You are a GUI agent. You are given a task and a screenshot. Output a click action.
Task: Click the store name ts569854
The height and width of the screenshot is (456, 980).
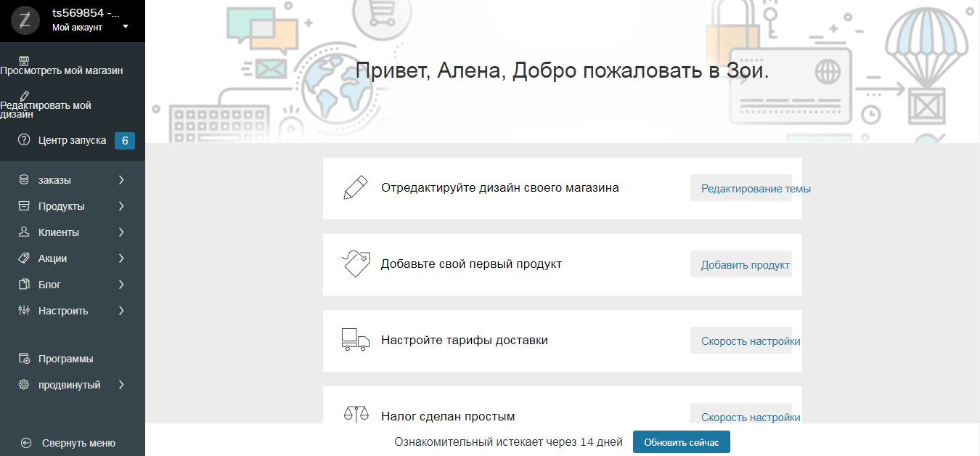tap(86, 12)
